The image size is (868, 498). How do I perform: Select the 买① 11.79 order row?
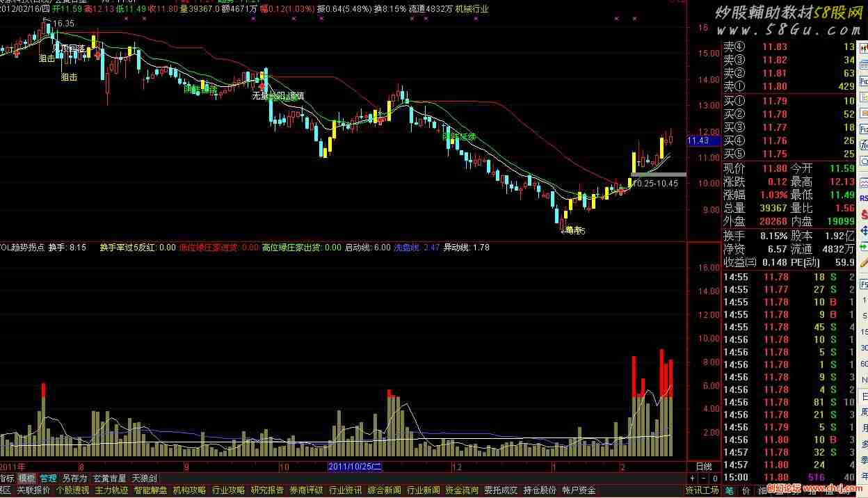[x=789, y=101]
